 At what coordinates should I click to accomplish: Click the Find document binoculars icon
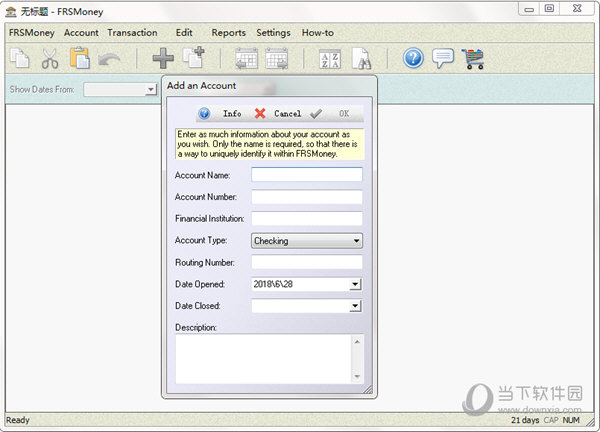coord(362,59)
